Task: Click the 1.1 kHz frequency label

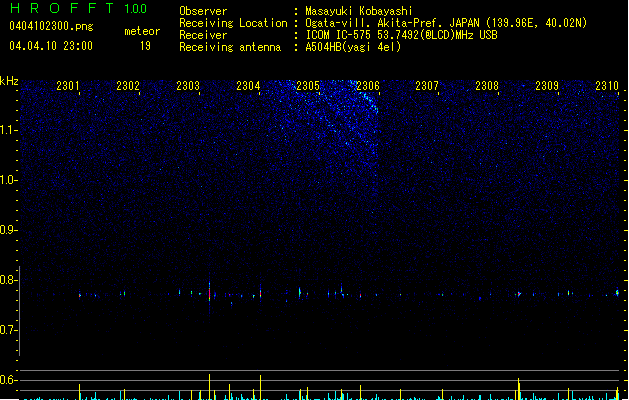Action: (x=8, y=130)
